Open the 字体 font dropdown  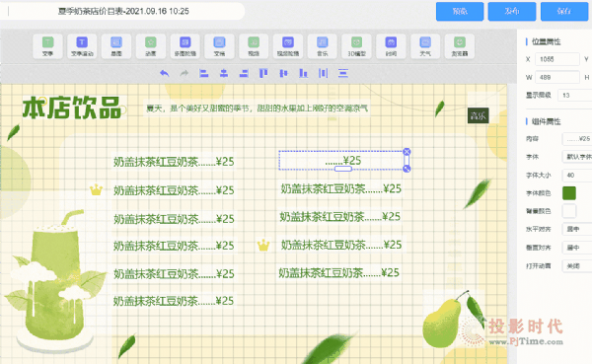577,156
